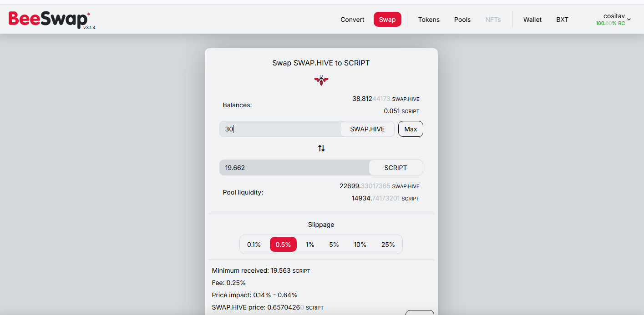Open the Convert page

[352, 20]
